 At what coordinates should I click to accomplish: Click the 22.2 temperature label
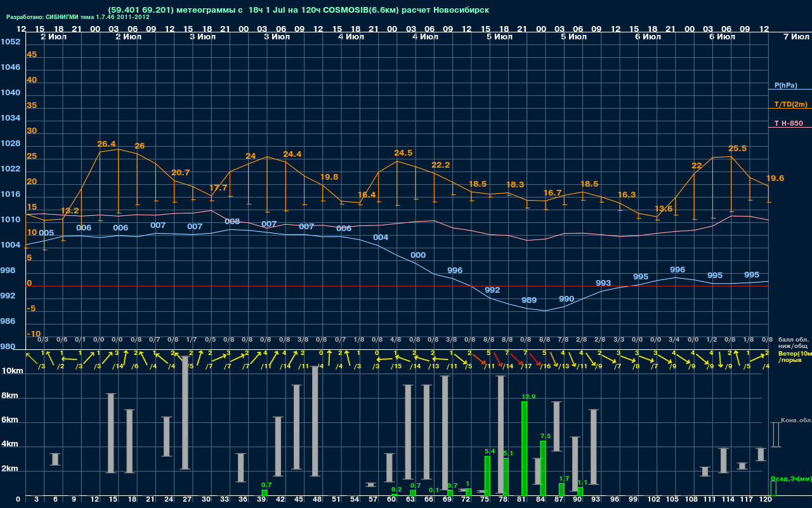[441, 165]
